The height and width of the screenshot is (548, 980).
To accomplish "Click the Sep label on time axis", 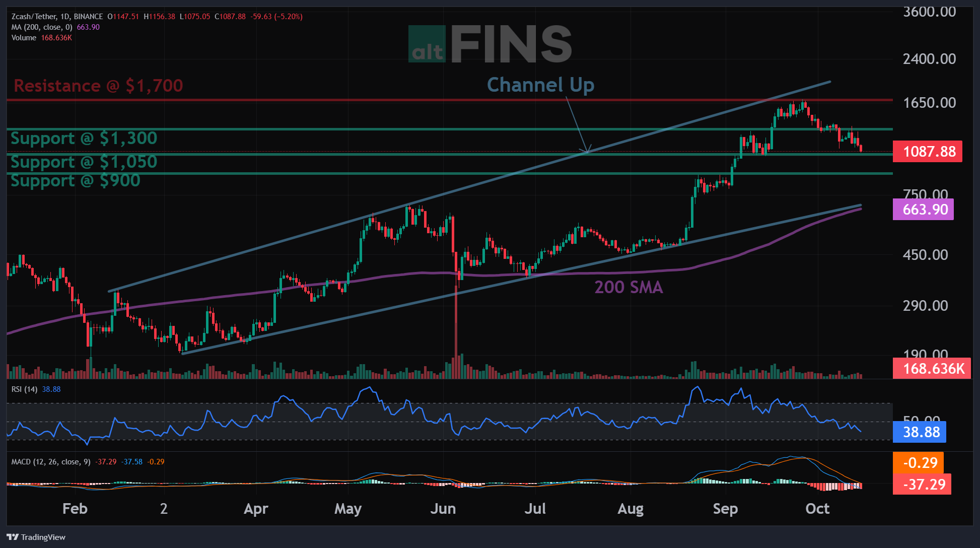I will click(x=725, y=509).
